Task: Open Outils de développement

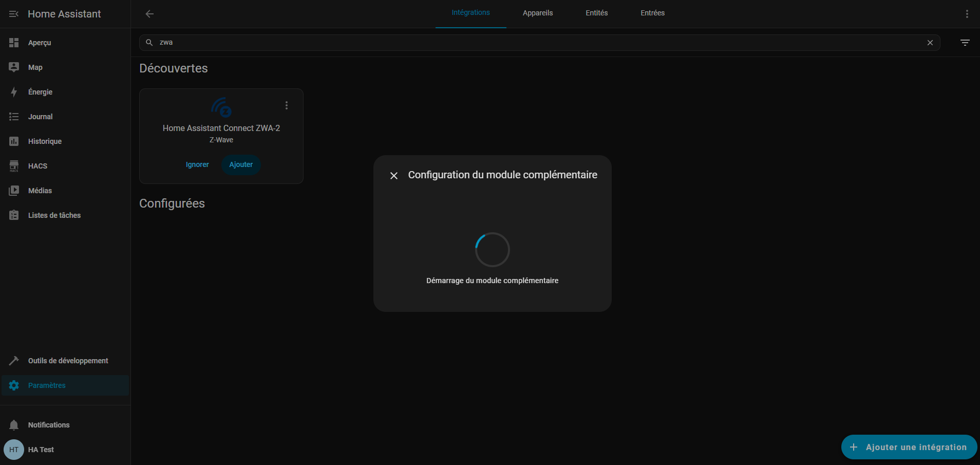Action: pyautogui.click(x=68, y=361)
